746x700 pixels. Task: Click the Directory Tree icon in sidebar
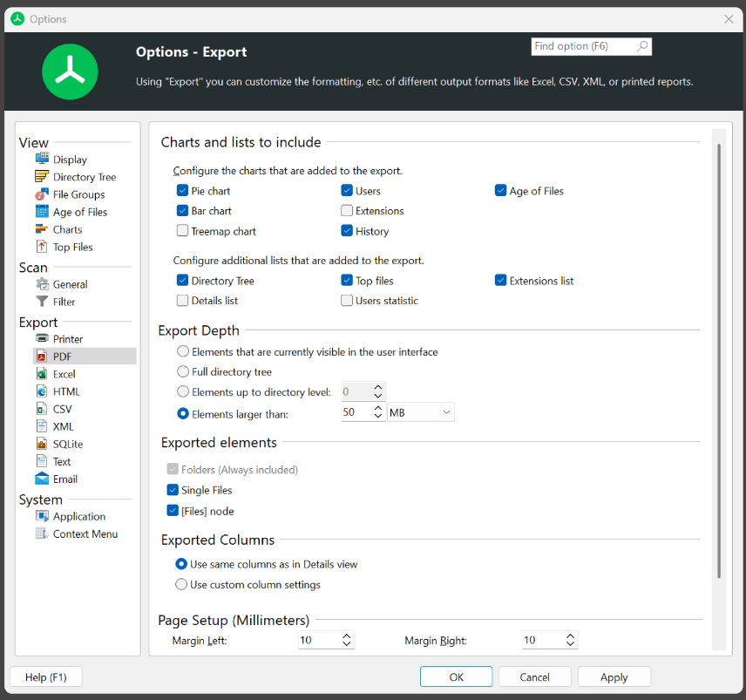(42, 177)
